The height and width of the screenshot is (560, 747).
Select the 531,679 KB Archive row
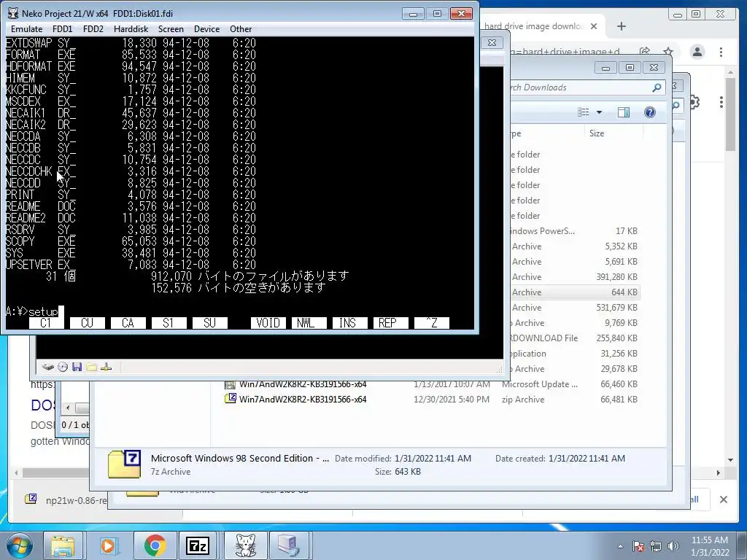click(574, 308)
